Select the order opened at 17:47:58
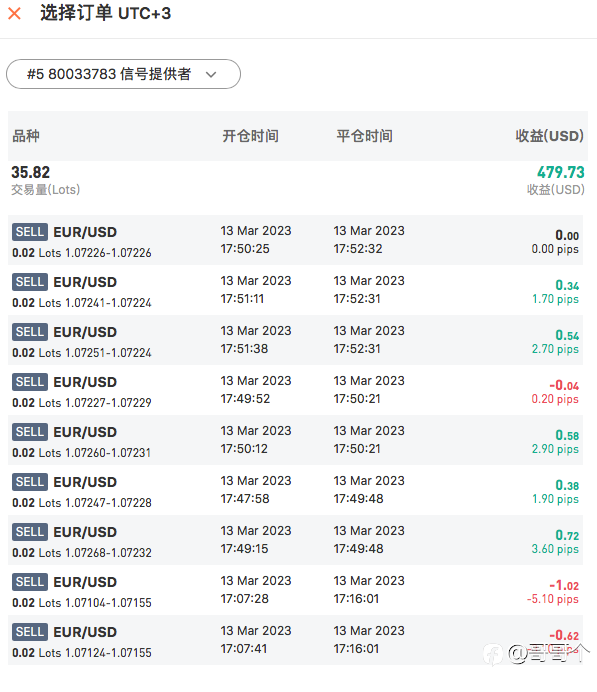The width and height of the screenshot is (597, 692). click(295, 490)
